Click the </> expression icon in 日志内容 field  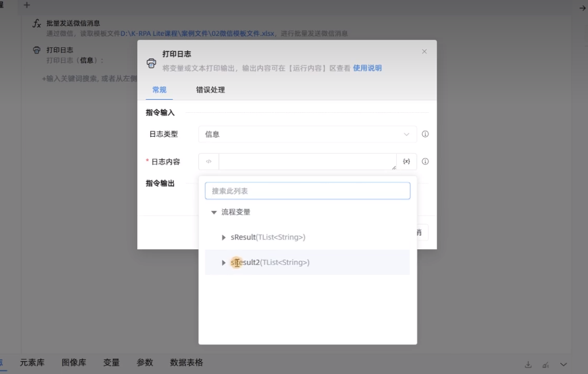[208, 161]
